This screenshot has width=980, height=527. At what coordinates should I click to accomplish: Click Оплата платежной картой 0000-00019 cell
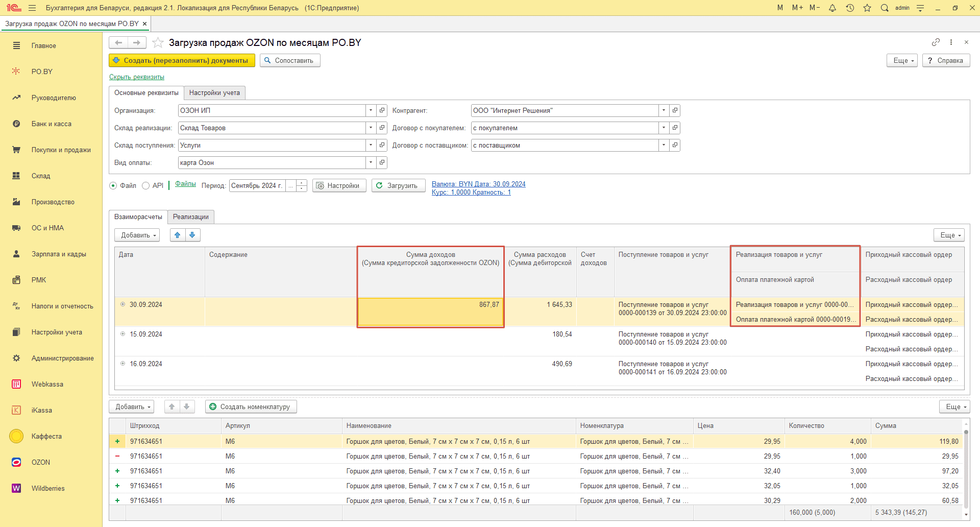(795, 319)
